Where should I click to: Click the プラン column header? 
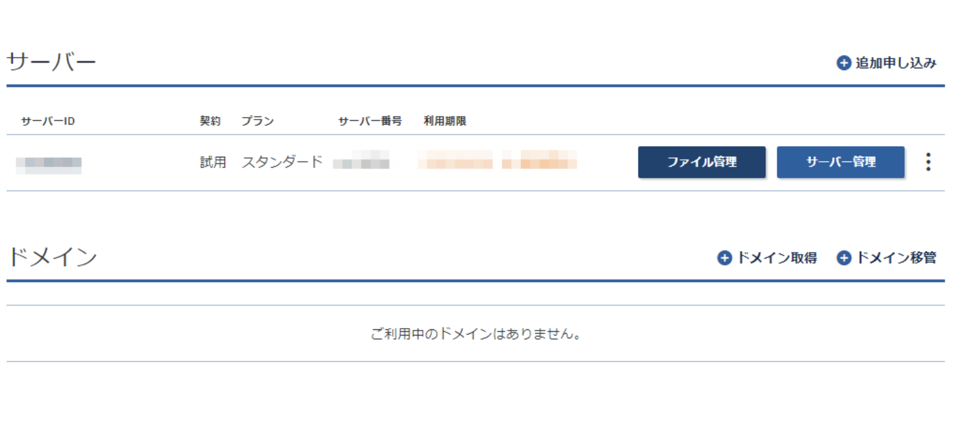(257, 121)
